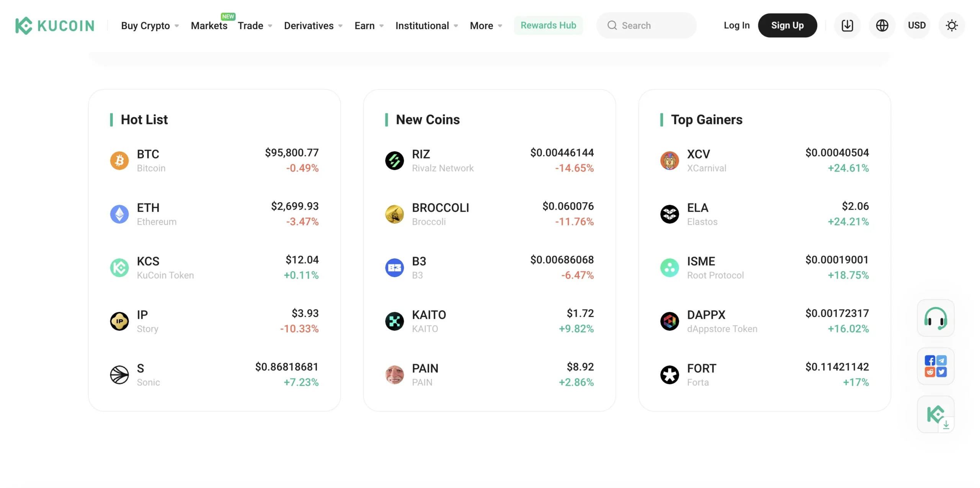Click ETH change -3.47%

pos(302,222)
